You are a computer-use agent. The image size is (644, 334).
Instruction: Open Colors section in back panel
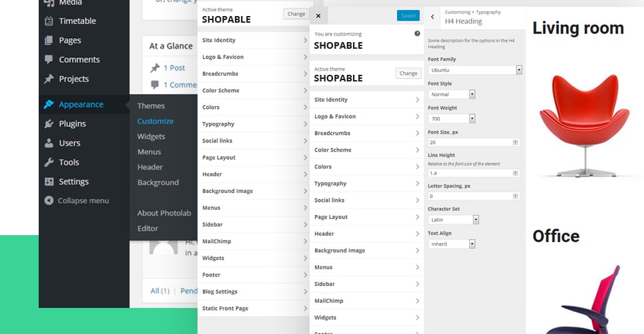254,107
